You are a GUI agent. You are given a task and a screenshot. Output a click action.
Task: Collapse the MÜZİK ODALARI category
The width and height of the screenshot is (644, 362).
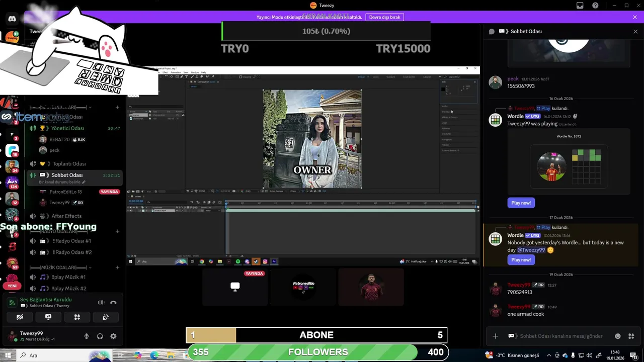coord(60,267)
